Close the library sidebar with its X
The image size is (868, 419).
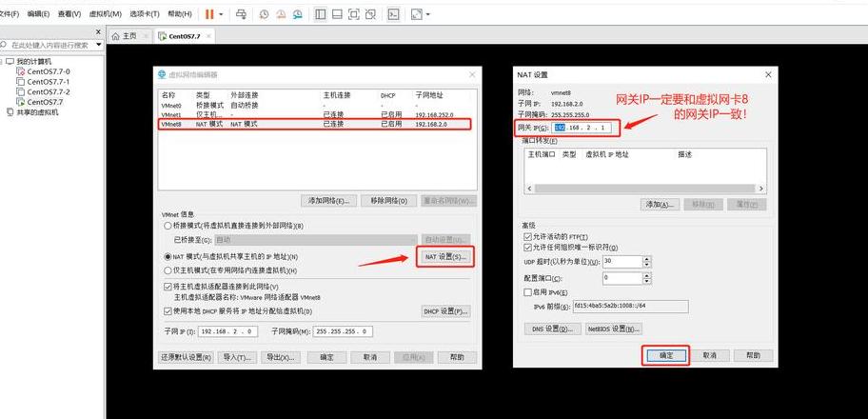[99, 32]
